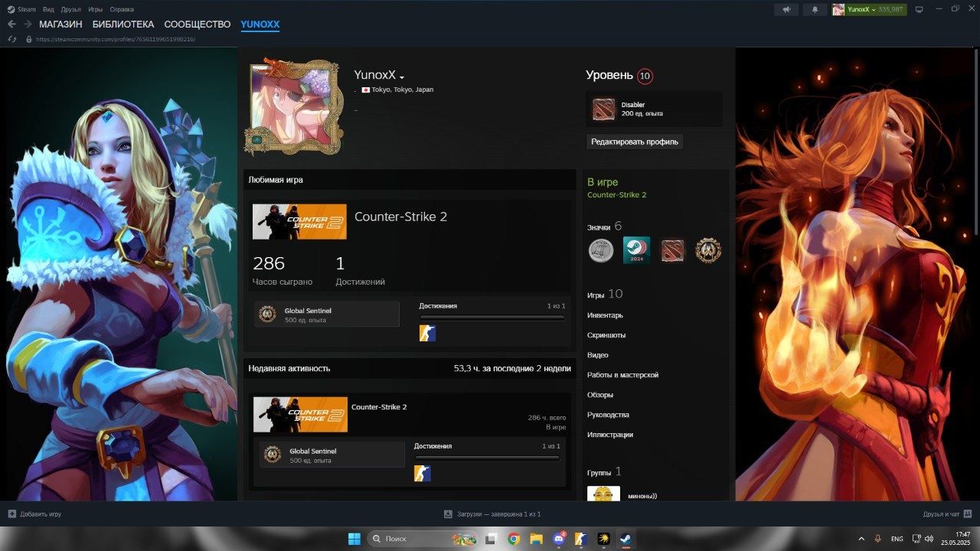
Task: Open the Dota 2 badge in Значки row
Action: tap(672, 250)
